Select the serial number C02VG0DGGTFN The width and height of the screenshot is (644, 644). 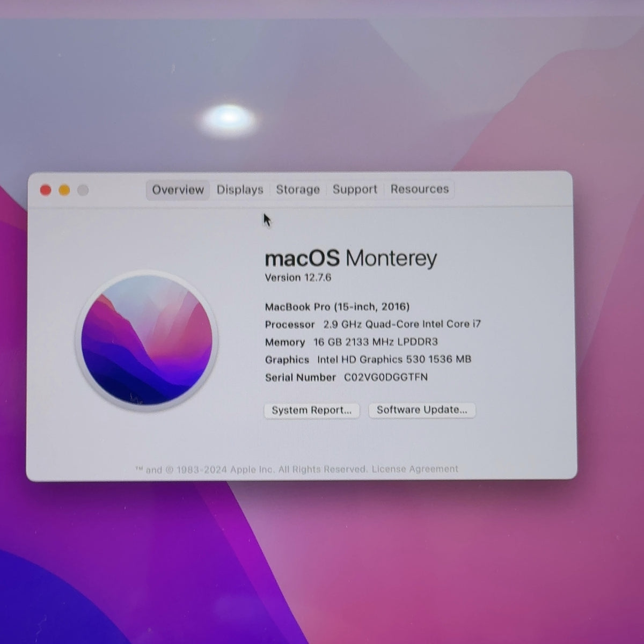coord(386,377)
